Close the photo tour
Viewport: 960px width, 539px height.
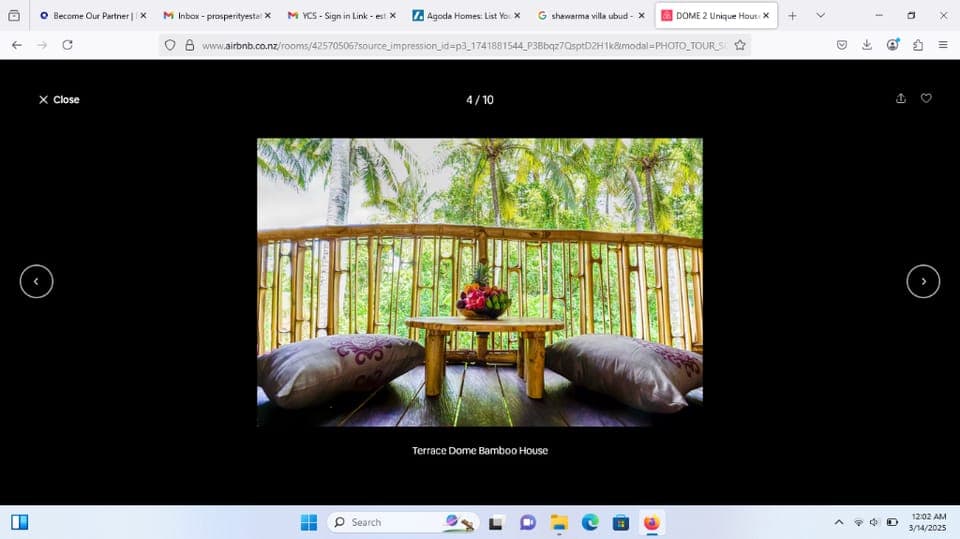[x=59, y=100]
